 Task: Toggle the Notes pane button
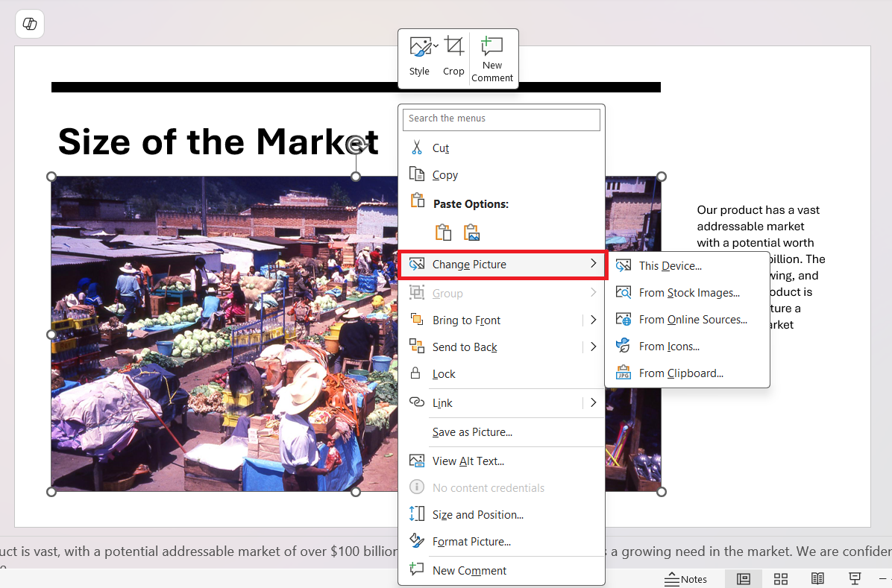[x=686, y=579]
